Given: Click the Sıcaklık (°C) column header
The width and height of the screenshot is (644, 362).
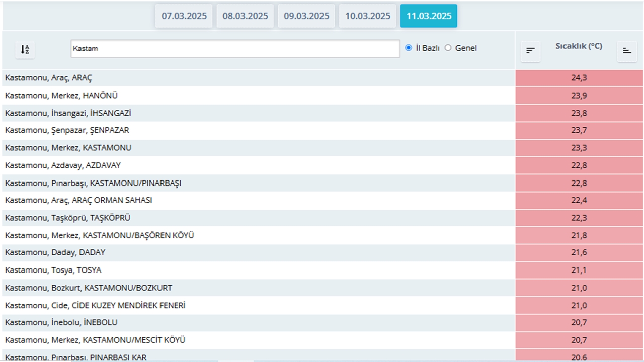Looking at the screenshot, I should click(x=579, y=46).
